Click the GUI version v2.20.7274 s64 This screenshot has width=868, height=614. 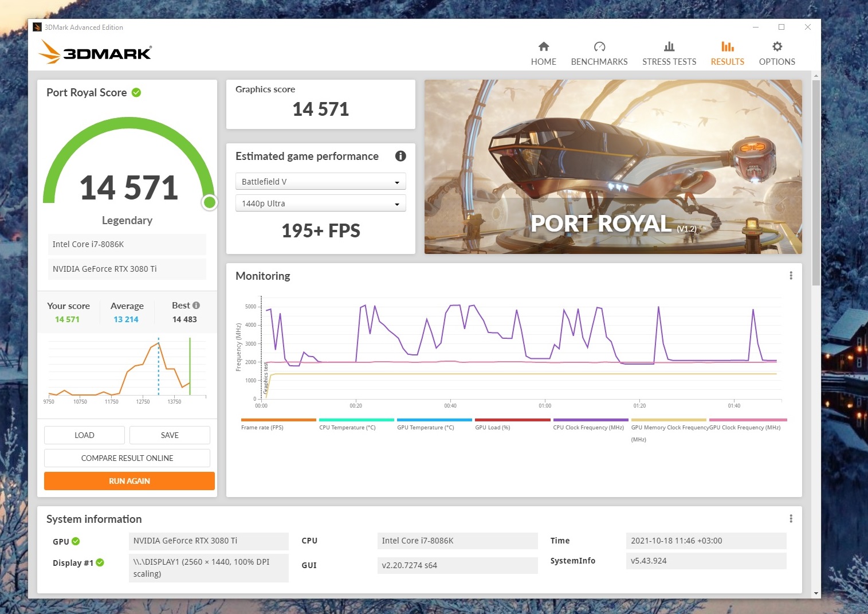click(457, 565)
